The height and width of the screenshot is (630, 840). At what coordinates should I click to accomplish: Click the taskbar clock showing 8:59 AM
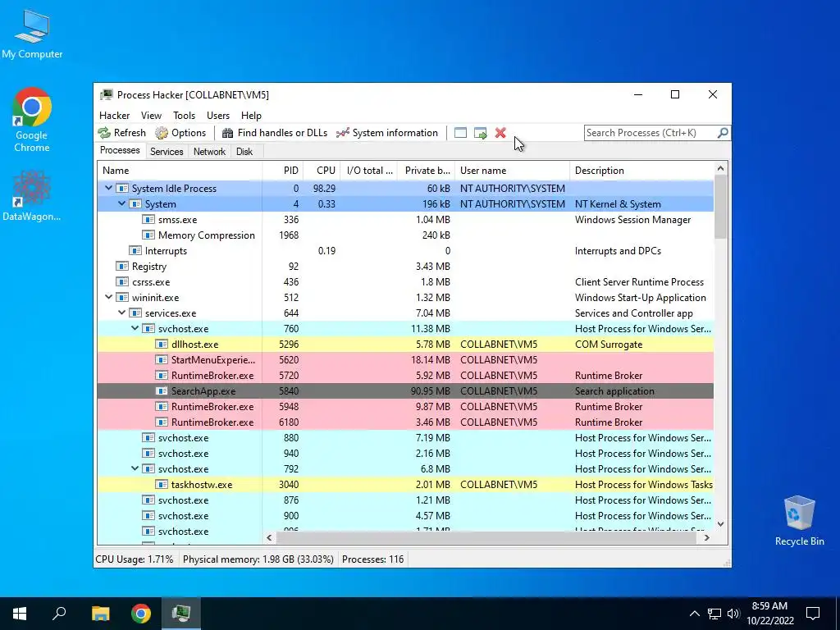click(x=769, y=614)
